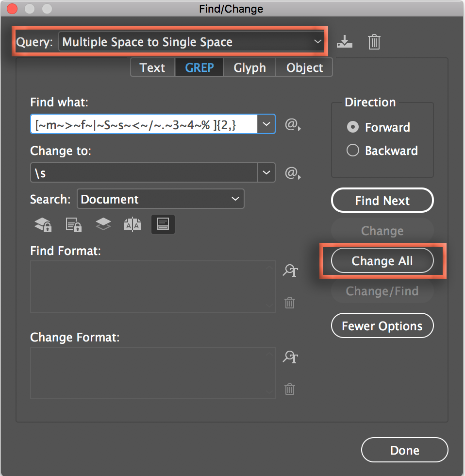Click the specify Change Format attributes icon

coord(290,357)
